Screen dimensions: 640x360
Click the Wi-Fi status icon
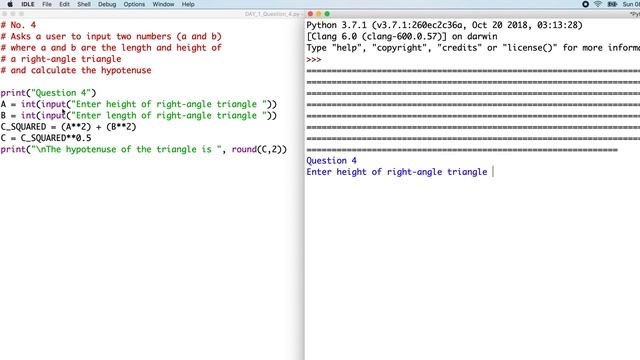pos(598,4)
